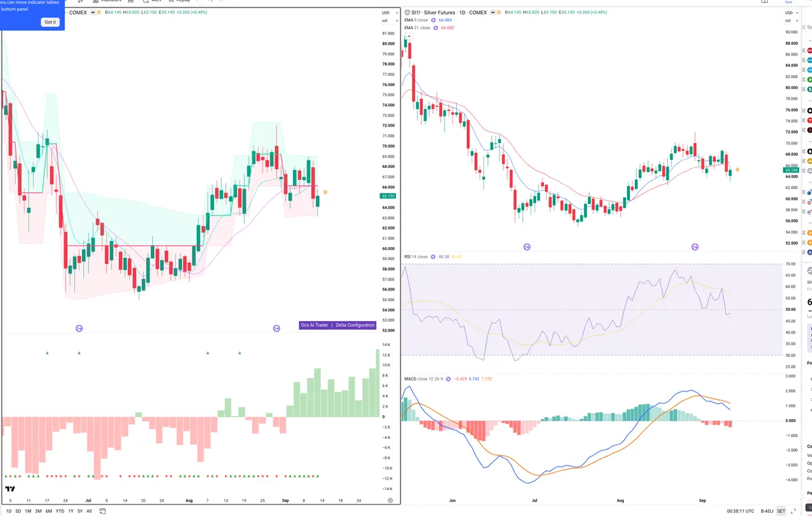The width and height of the screenshot is (812, 516).
Task: Select the 3M time range
Action: click(39, 511)
